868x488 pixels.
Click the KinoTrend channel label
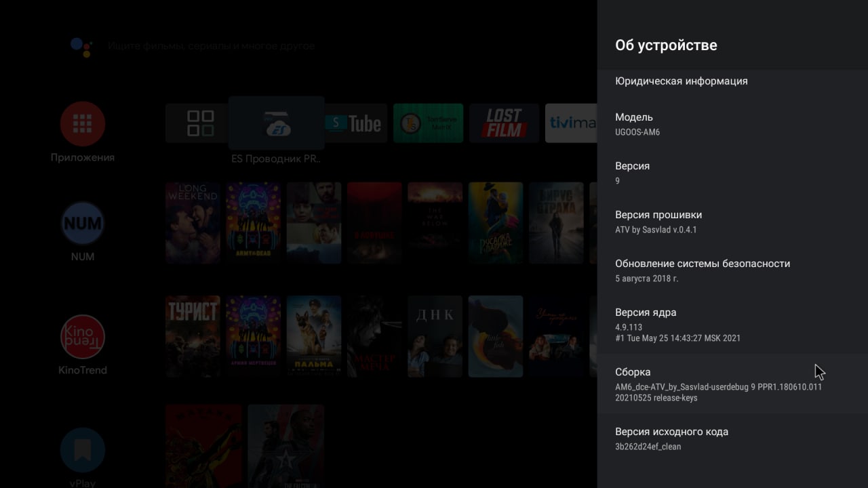pyautogui.click(x=82, y=370)
